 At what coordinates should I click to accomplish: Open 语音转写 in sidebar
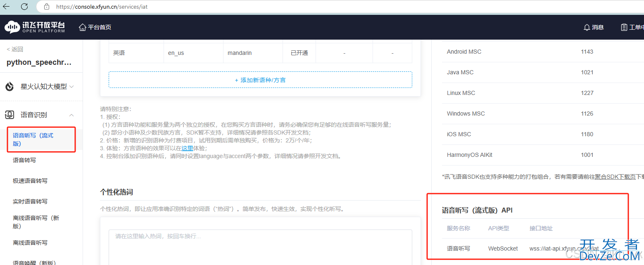(x=24, y=160)
